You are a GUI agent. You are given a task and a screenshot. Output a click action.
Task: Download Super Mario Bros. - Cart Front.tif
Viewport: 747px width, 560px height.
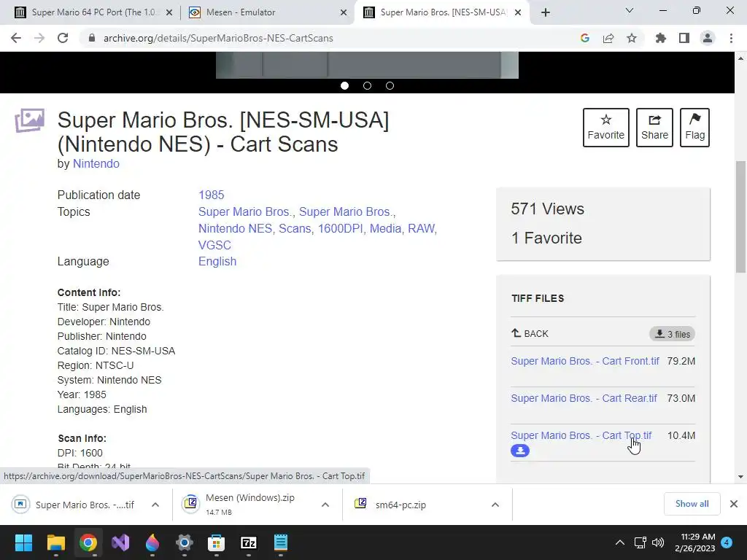point(585,361)
